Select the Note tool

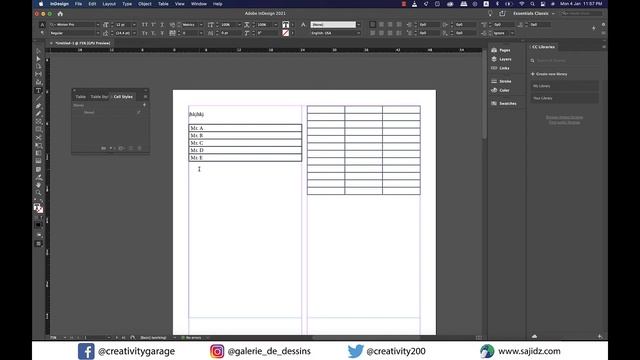[x=38, y=169]
